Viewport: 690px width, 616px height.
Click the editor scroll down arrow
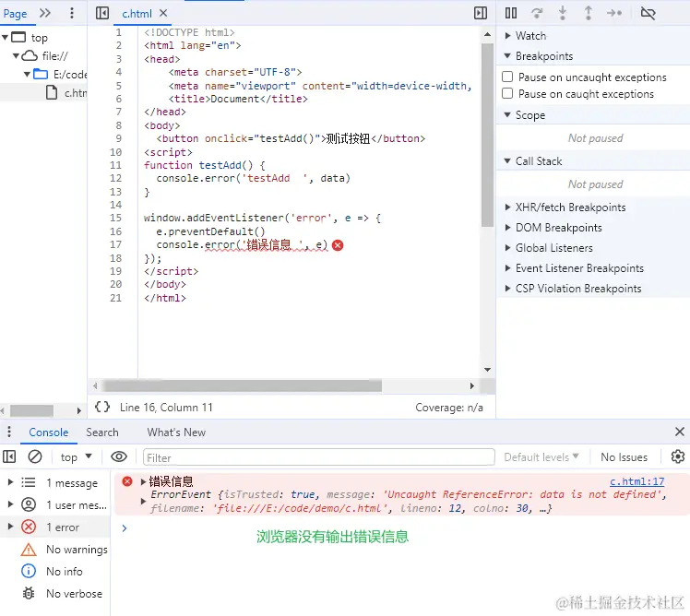(487, 369)
